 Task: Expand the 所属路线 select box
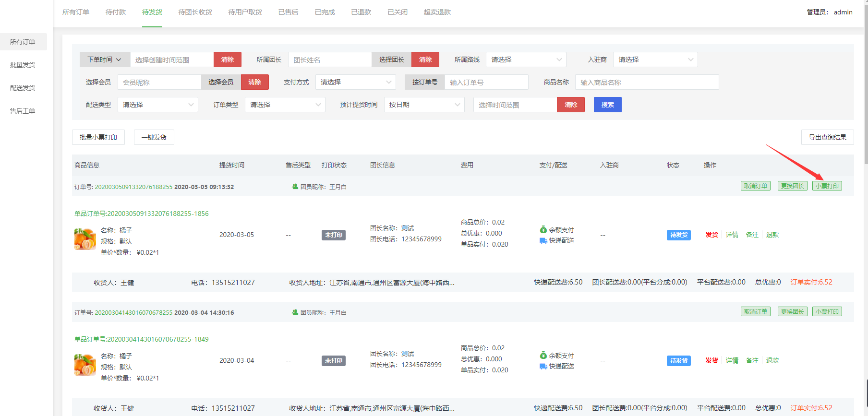[x=526, y=59]
